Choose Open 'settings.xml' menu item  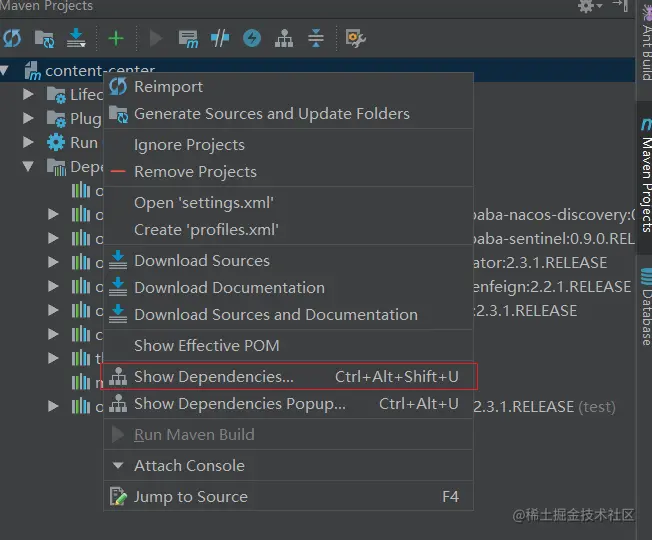click(289, 203)
